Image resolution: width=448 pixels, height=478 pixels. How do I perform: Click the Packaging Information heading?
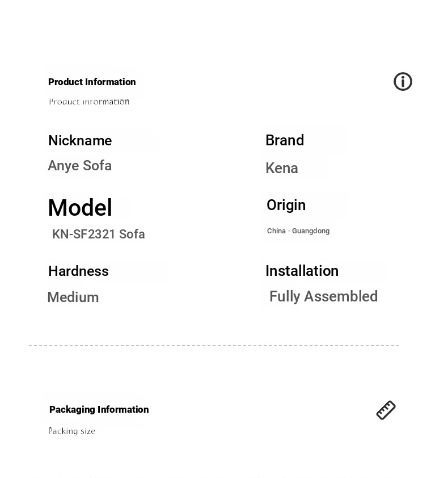(99, 409)
